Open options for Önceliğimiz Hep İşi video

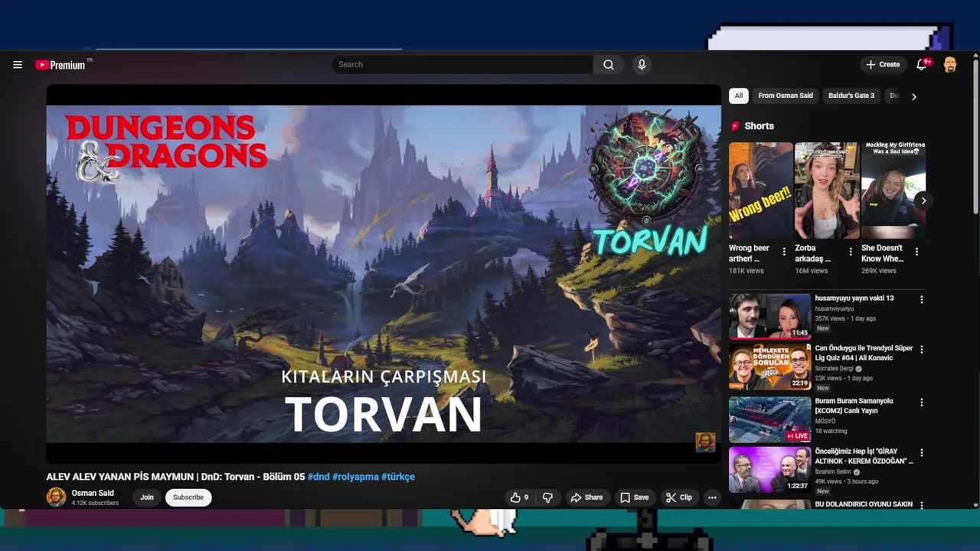click(x=921, y=453)
